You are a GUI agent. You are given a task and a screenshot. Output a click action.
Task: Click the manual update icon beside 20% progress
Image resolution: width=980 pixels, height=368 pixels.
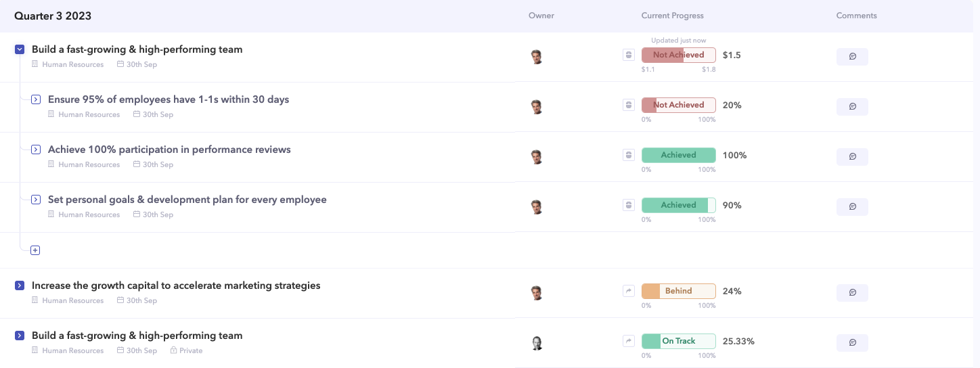coord(628,105)
